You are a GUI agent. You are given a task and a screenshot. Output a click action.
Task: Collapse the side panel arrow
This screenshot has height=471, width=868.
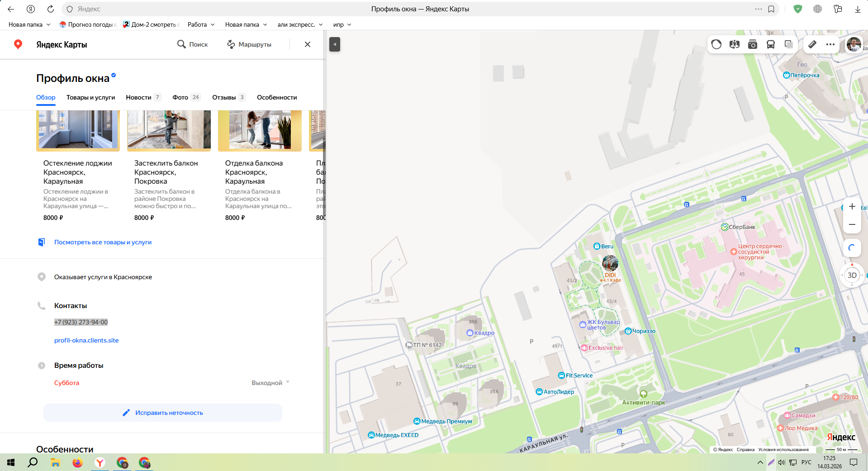tap(335, 44)
